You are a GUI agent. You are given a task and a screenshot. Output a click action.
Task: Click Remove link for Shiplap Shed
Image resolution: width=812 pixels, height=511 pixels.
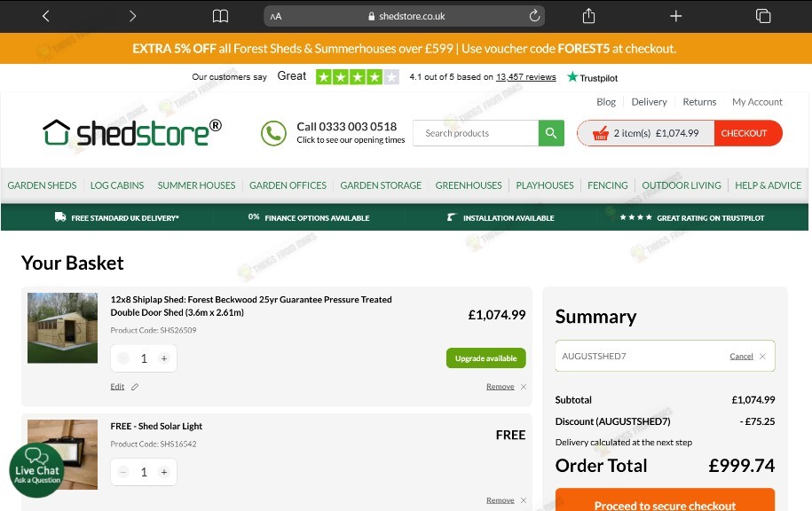click(501, 387)
